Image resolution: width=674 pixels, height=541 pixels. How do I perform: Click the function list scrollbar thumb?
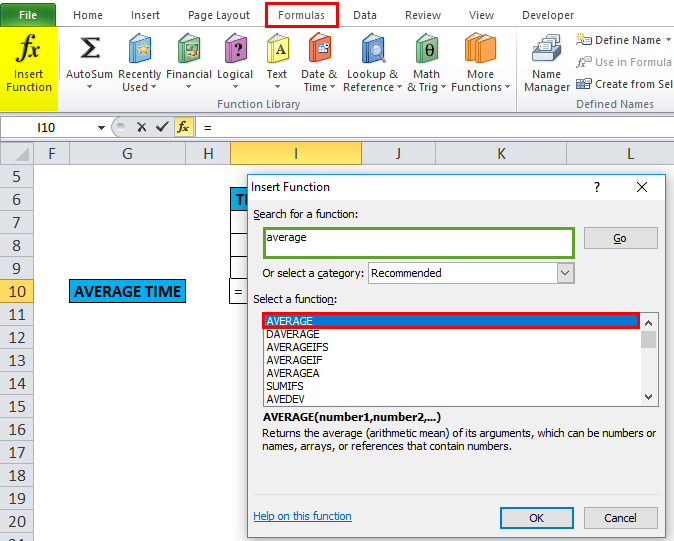[649, 339]
